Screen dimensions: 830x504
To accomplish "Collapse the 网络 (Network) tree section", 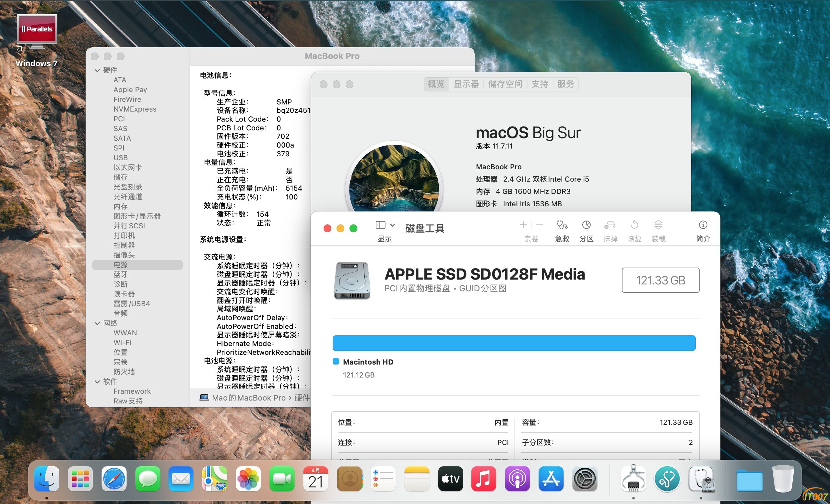I will (97, 323).
